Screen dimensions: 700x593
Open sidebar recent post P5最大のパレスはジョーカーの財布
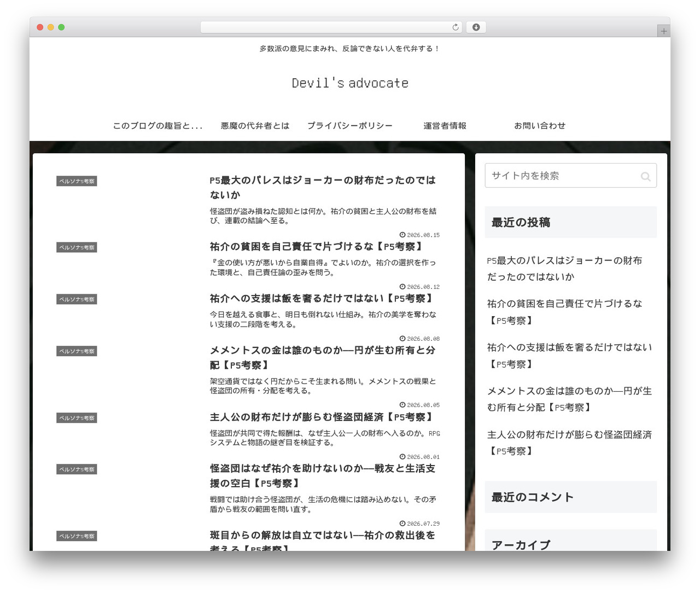[x=565, y=269]
